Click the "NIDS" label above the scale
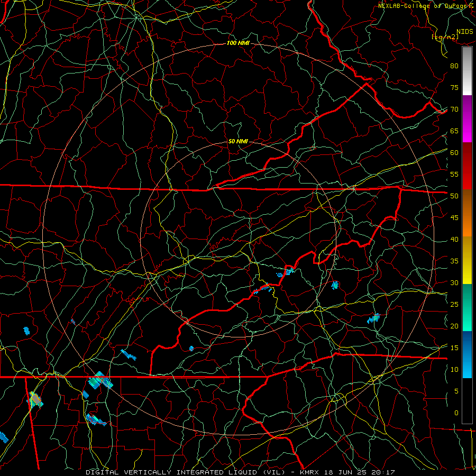 465,32
